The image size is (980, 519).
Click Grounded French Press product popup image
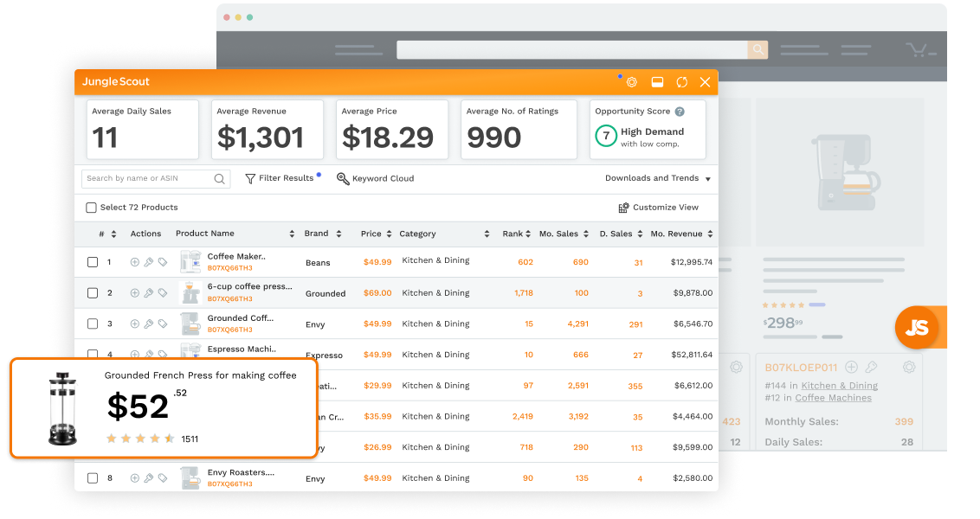click(62, 408)
